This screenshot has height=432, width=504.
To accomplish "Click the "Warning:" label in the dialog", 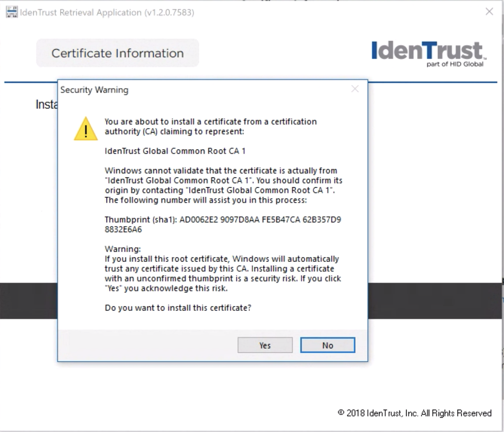I will click(123, 249).
